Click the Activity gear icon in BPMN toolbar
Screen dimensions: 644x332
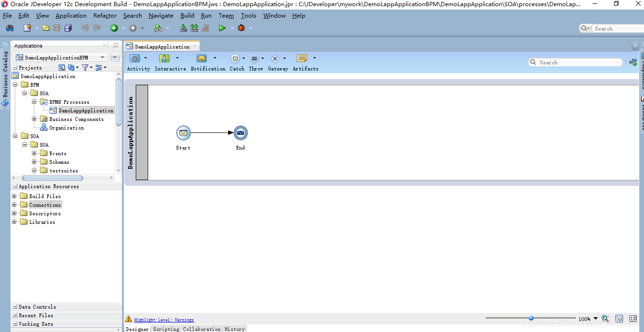coord(135,59)
